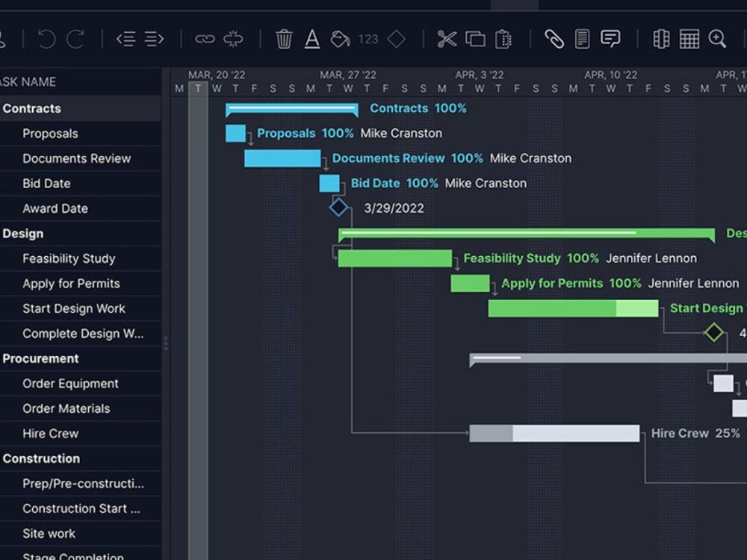Viewport: 747px width, 560px height.
Task: Paste using the clipboard icon
Action: coord(503,39)
